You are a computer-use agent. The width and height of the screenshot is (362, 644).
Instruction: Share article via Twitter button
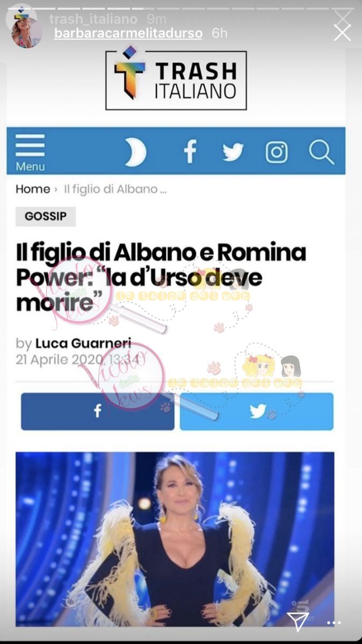(257, 412)
